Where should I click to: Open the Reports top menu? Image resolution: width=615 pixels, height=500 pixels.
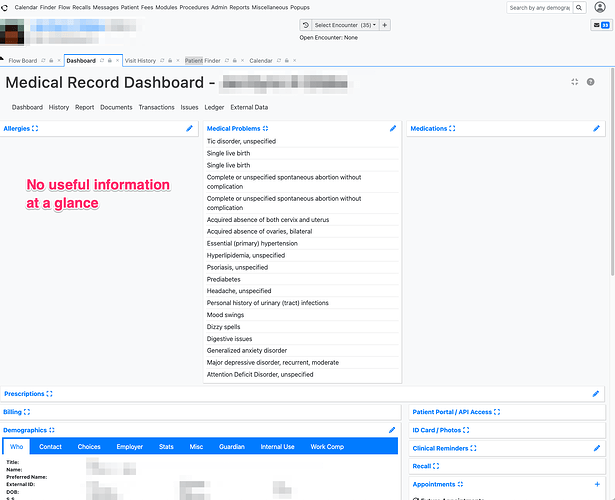(x=239, y=7)
